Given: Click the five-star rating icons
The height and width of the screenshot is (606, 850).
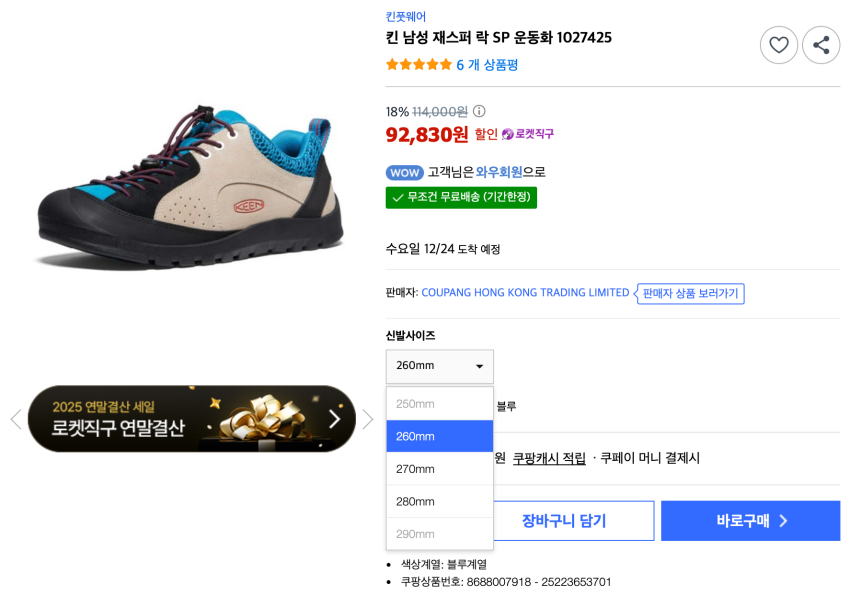Looking at the screenshot, I should tap(418, 65).
